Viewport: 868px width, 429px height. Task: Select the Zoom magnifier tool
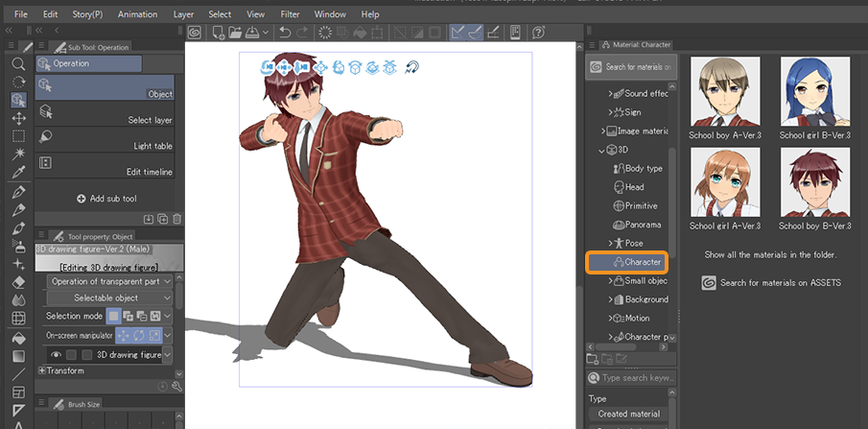coord(18,63)
